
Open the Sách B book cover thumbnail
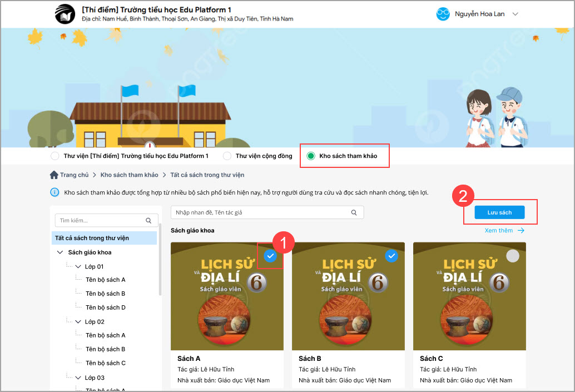(348, 296)
